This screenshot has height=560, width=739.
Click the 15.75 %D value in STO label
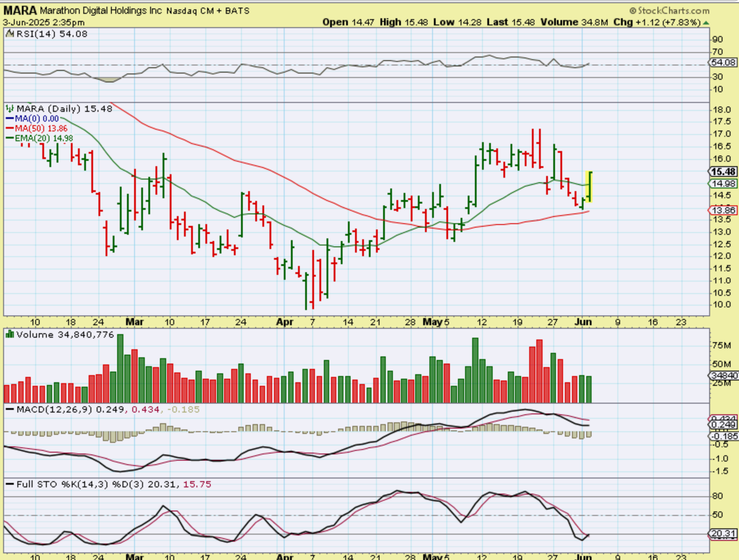coord(197,484)
